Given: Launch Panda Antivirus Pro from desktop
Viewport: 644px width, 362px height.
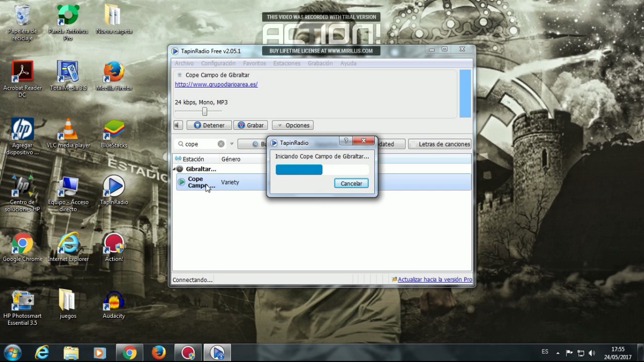Looking at the screenshot, I should coord(68,23).
